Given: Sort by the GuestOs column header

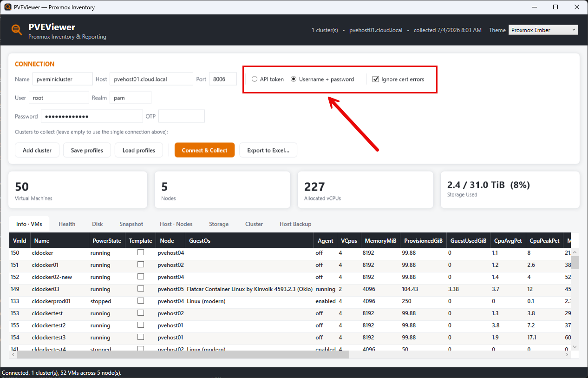Looking at the screenshot, I should (249, 240).
